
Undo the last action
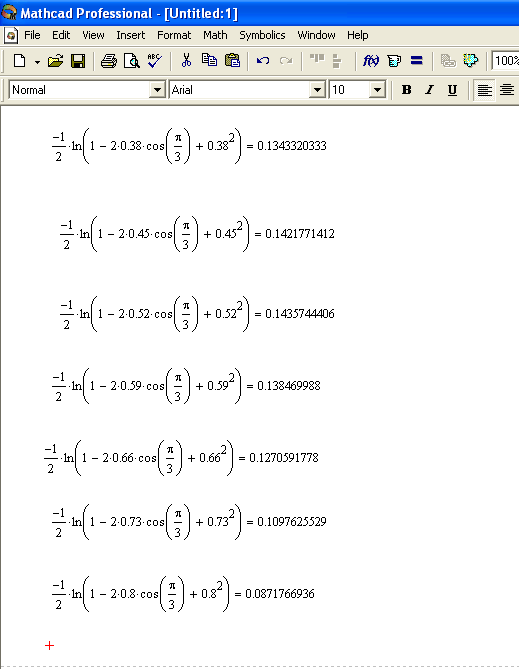coord(263,61)
